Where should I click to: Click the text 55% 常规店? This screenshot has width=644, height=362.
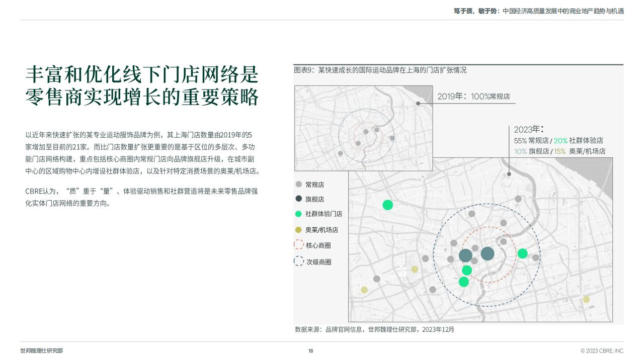pyautogui.click(x=531, y=141)
